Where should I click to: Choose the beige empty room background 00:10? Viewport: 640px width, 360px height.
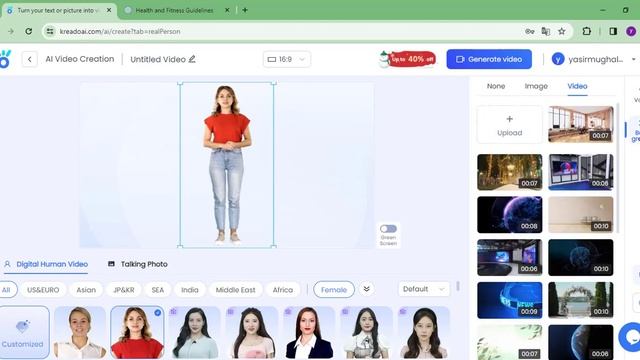point(580,215)
